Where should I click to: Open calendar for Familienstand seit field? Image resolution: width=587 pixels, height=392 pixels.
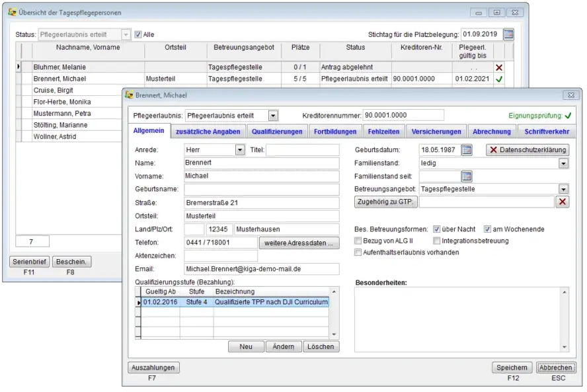(467, 176)
